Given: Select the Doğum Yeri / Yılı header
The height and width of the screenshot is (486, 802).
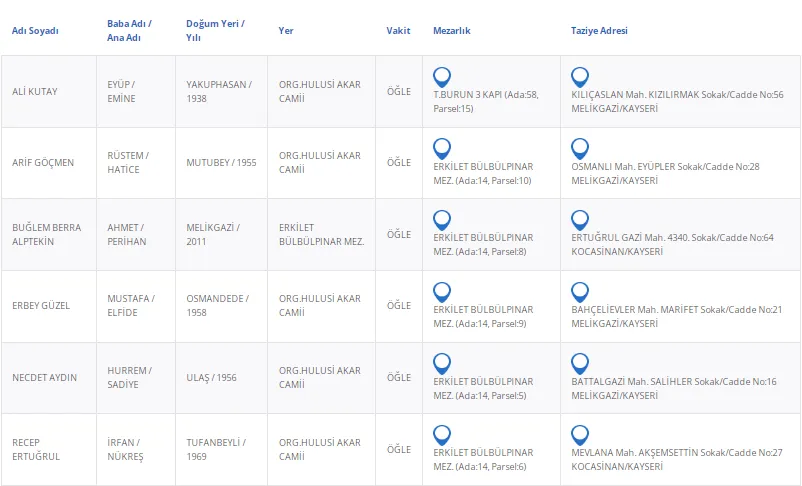Looking at the screenshot, I should coord(215,30).
